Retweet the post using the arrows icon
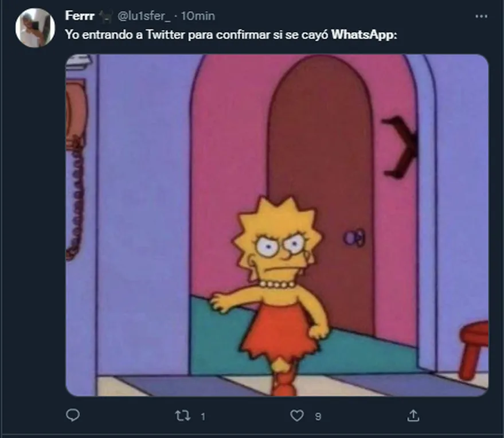 182,416
